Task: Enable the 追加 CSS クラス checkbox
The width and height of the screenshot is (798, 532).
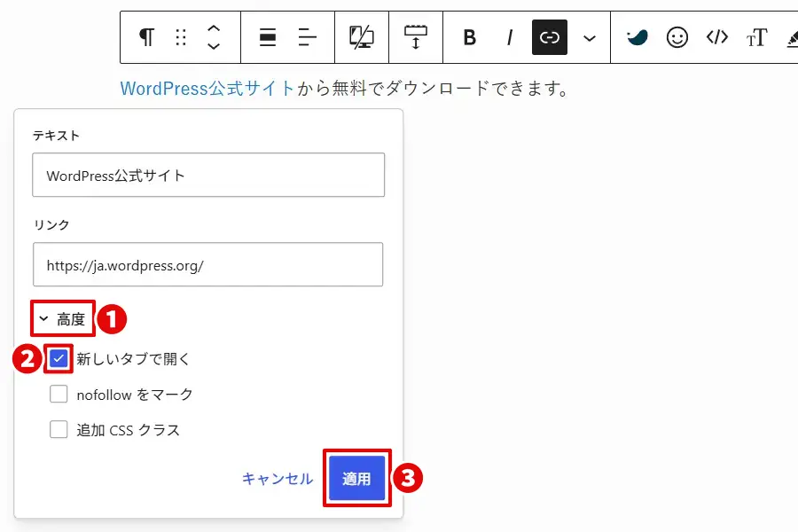Action: point(59,429)
